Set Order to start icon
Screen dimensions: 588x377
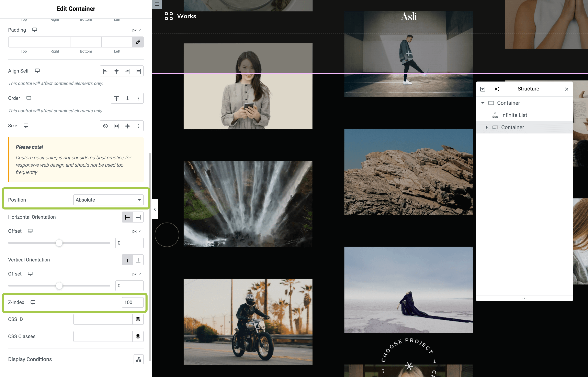point(116,98)
